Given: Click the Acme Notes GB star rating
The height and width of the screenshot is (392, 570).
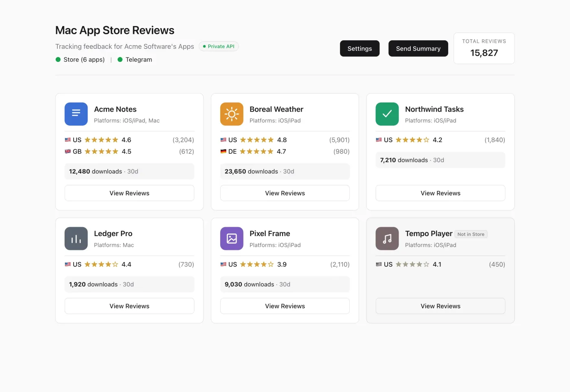Looking at the screenshot, I should coord(101,151).
